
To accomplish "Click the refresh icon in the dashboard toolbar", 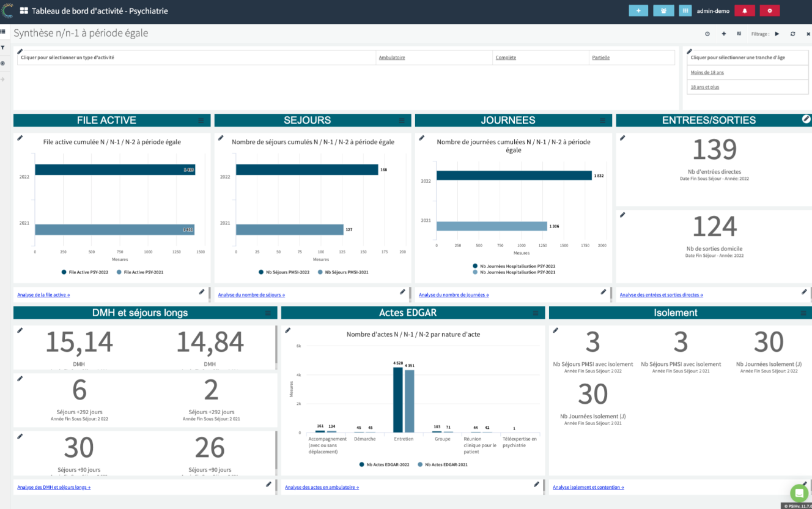I will coord(792,34).
